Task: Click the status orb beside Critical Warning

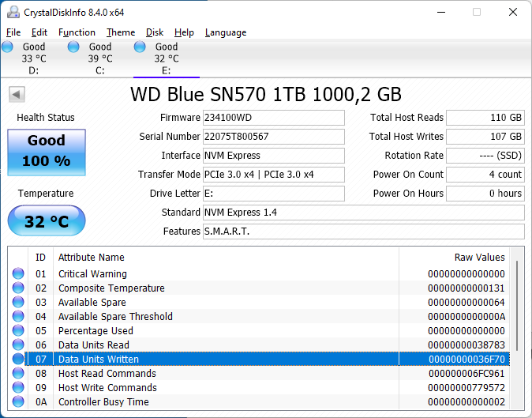Action: point(18,274)
